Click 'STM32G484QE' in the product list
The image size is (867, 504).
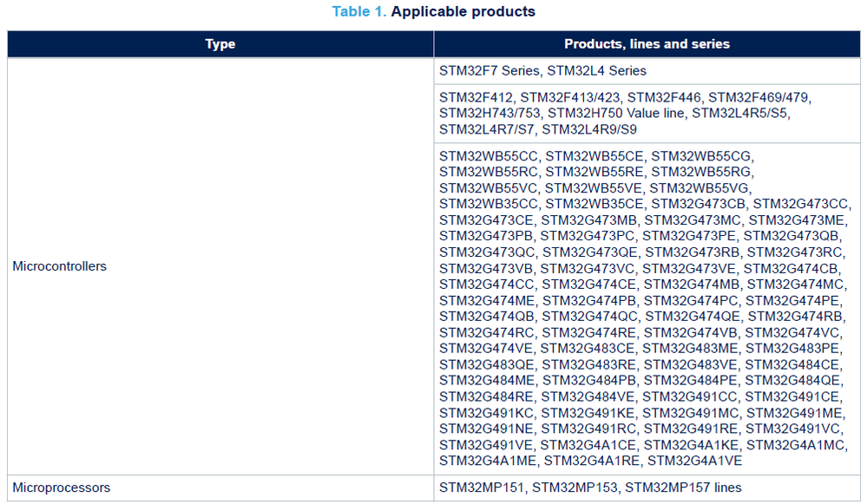(x=792, y=381)
